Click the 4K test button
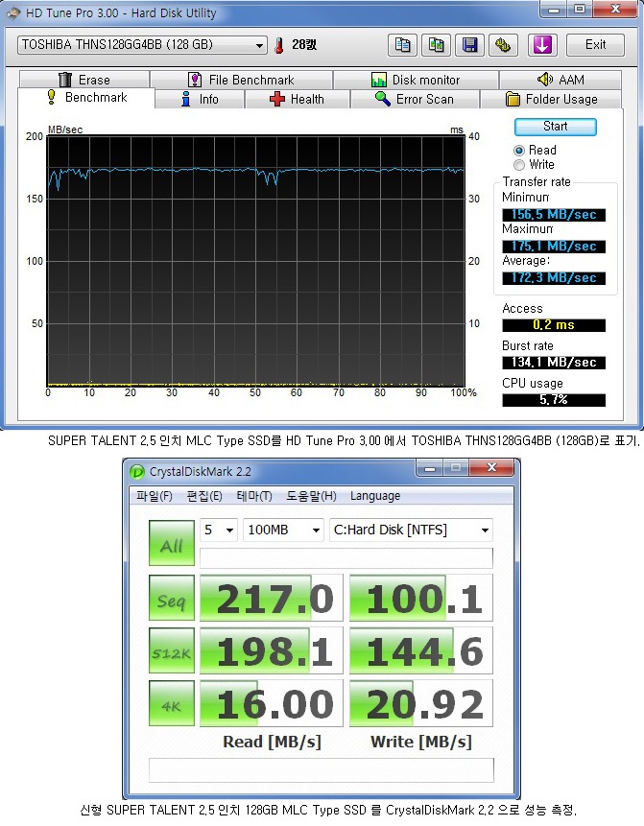Screen dimensions: 644x826 172,703
